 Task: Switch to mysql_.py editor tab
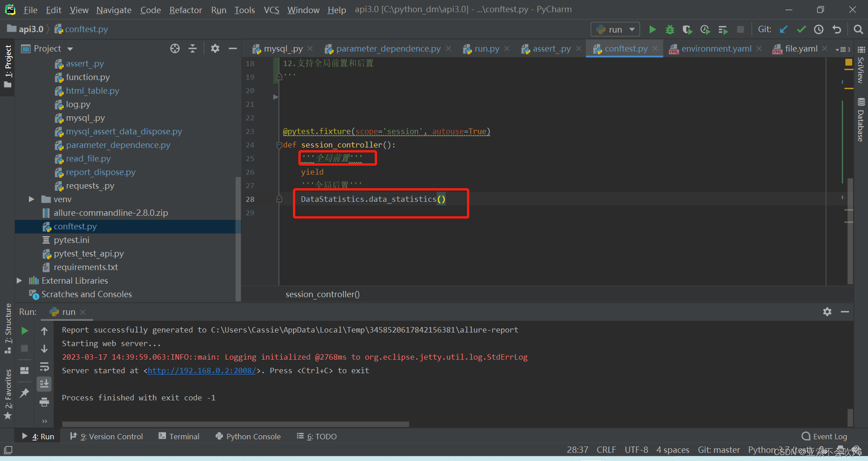tap(283, 48)
